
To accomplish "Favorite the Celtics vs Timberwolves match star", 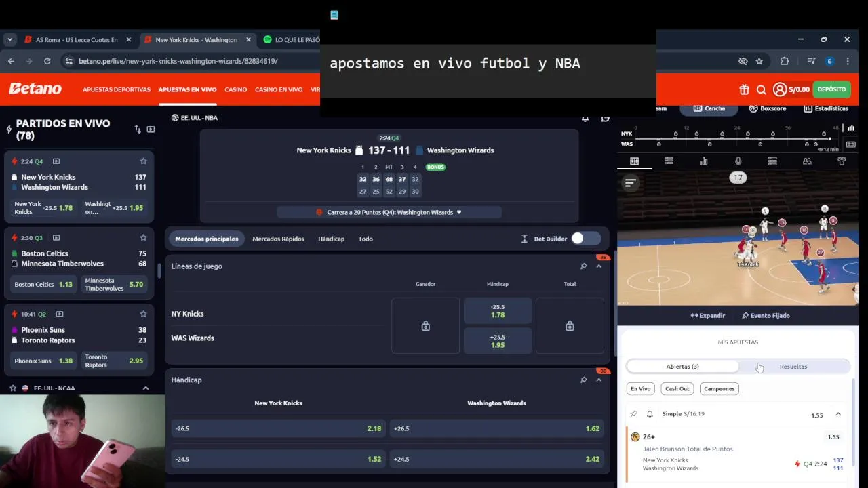I will click(x=143, y=238).
